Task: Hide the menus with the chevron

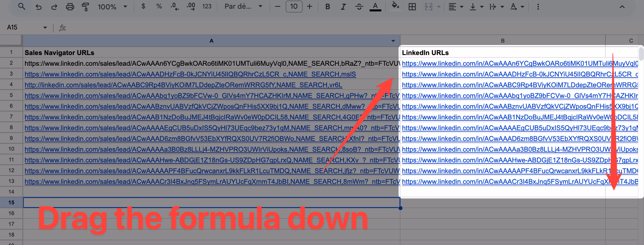Action: point(622,7)
